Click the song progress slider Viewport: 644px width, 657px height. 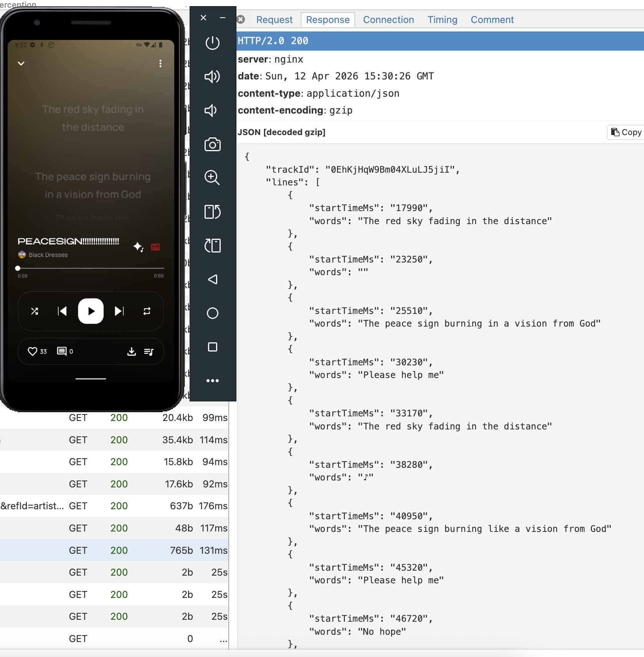91,268
